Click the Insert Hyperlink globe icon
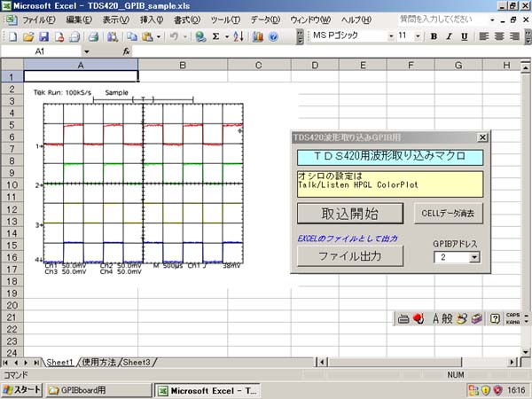This screenshot has width=532, height=399. coord(200,36)
